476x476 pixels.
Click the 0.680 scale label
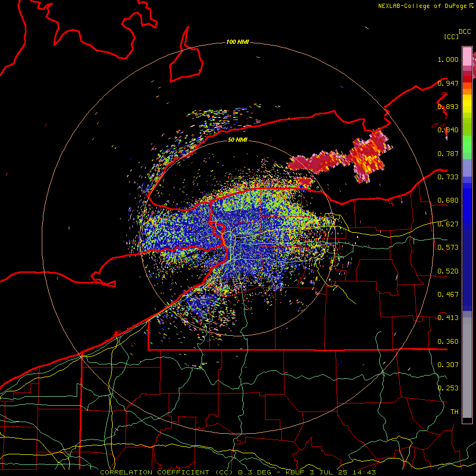(x=448, y=200)
